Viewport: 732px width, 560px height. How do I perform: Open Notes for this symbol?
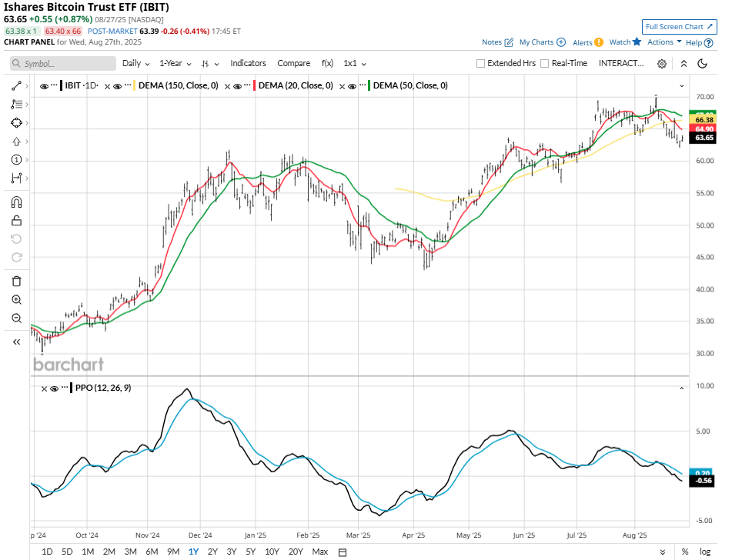pos(498,42)
